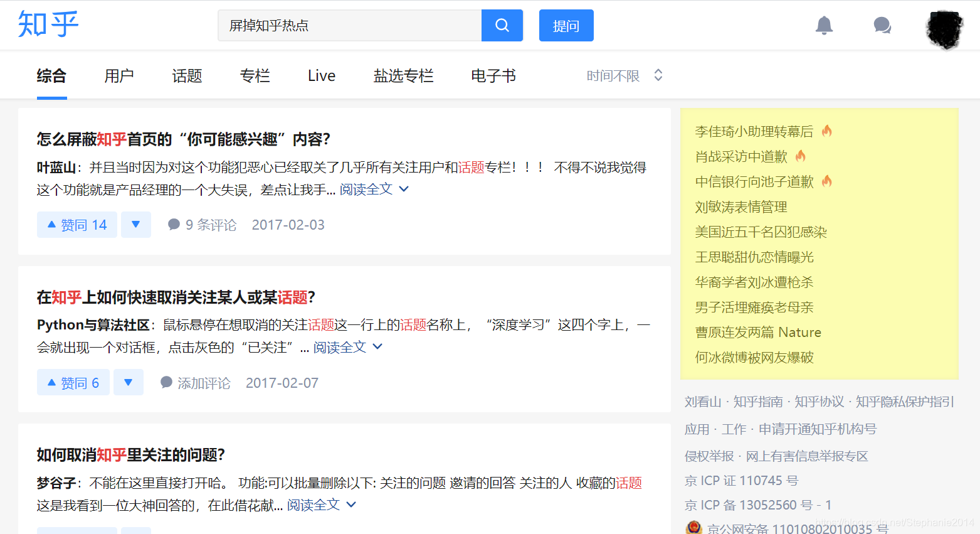Open hot topic 肖战采访中道歉
This screenshot has width=980, height=534.
click(741, 156)
